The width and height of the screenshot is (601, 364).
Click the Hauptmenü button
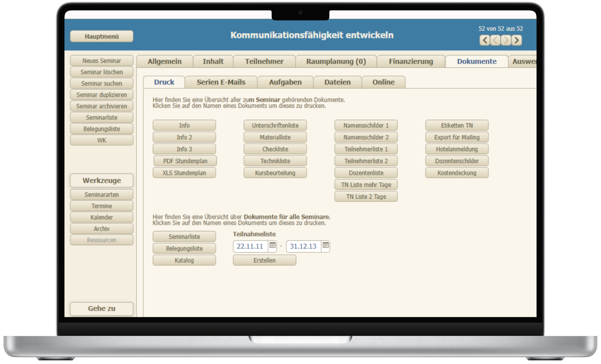(102, 37)
